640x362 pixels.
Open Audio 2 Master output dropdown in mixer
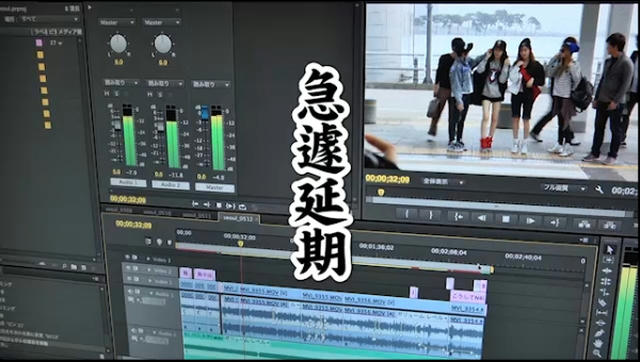coord(162,22)
